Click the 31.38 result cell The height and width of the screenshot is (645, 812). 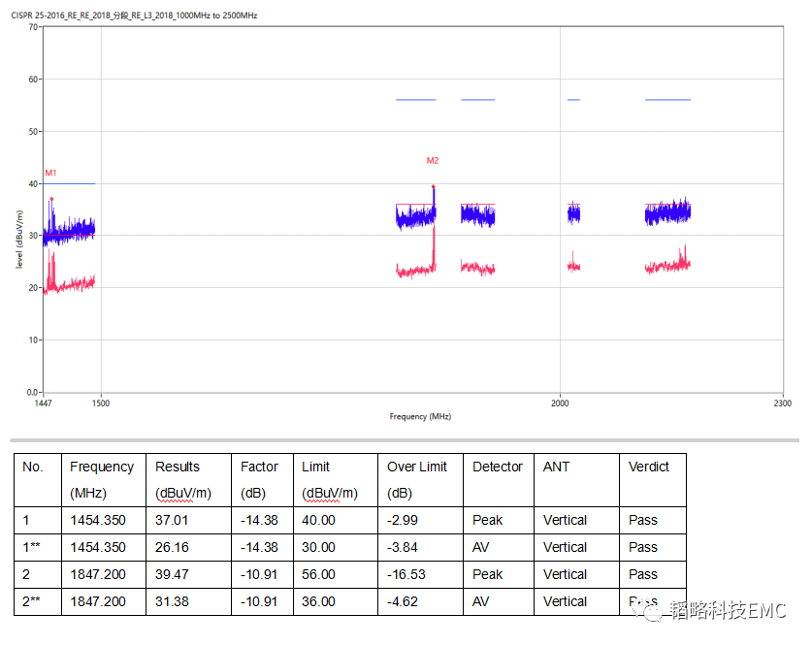pos(172,601)
